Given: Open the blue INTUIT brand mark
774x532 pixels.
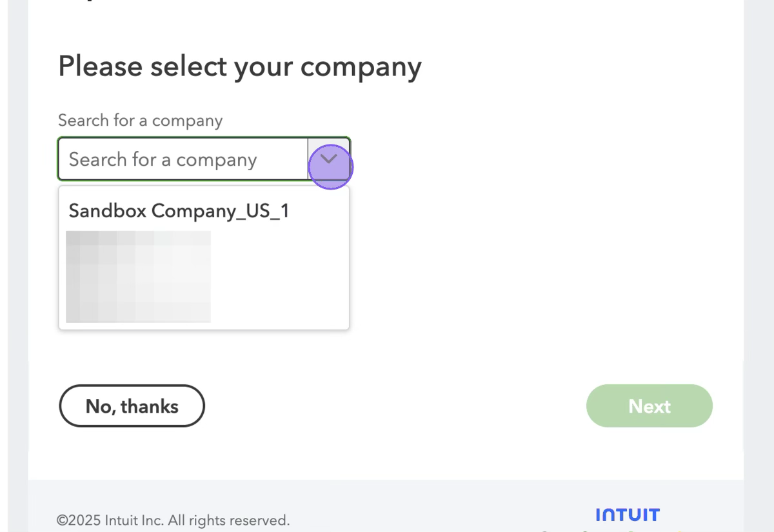Looking at the screenshot, I should (x=628, y=515).
